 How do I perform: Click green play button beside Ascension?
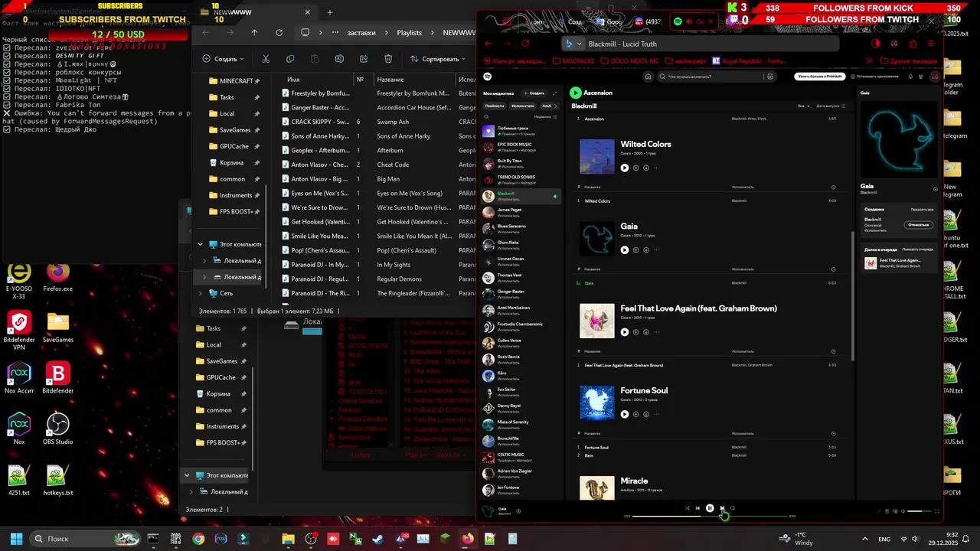point(576,93)
